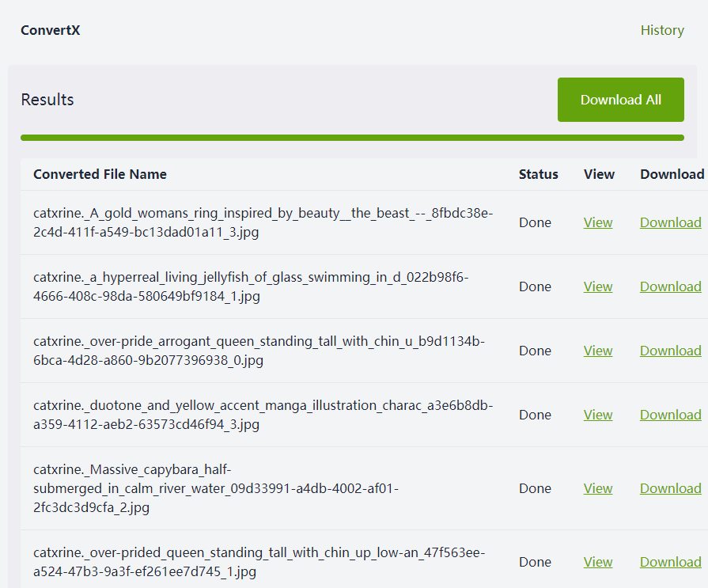Image resolution: width=708 pixels, height=588 pixels.
Task: Download the over-prided queen jpg
Action: pyautogui.click(x=671, y=562)
